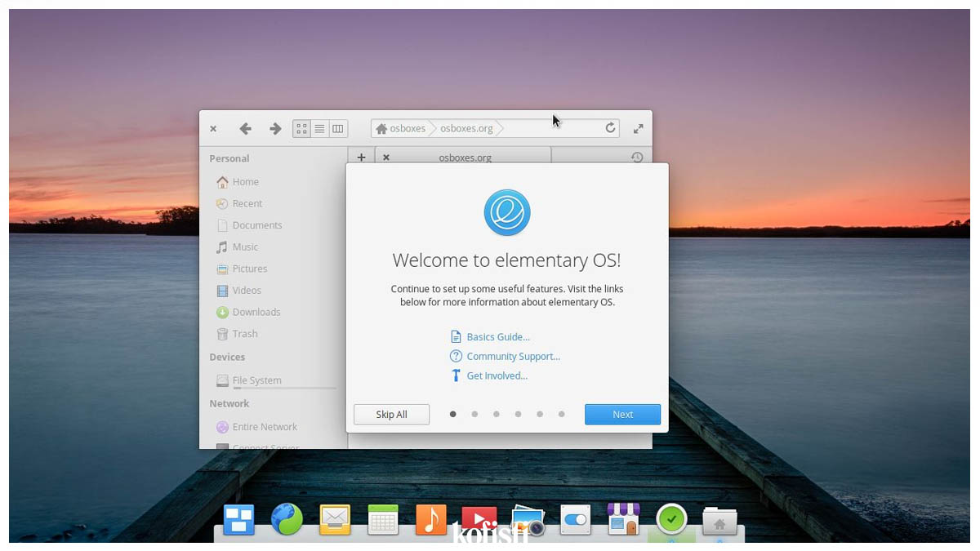Image resolution: width=980 pixels, height=551 pixels.
Task: Collapse the Personal sidebar section
Action: coord(229,158)
